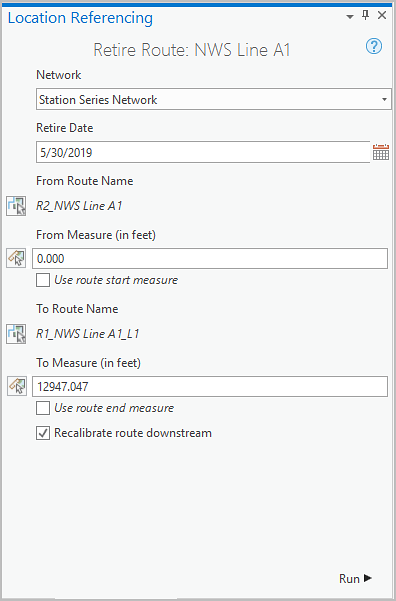This screenshot has height=601, width=396.
Task: Open the Retire Date calendar picker
Action: 381,152
